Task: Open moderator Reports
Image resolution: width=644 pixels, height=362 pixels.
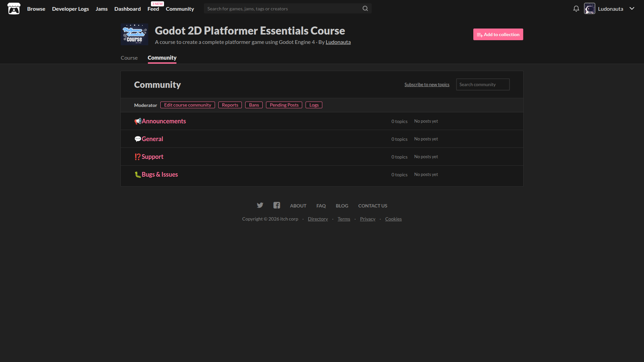Action: (230, 105)
